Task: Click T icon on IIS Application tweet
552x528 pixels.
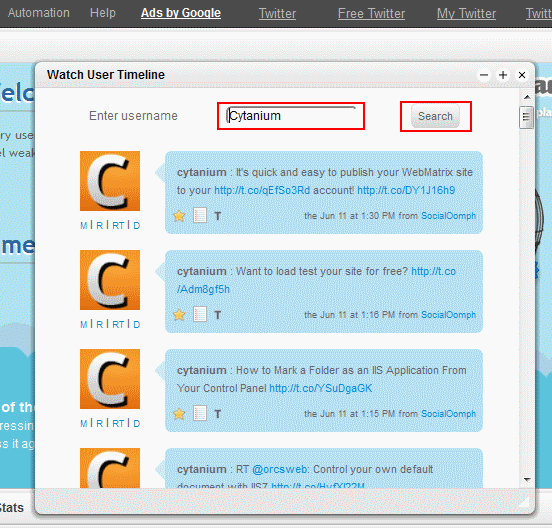Action: [218, 414]
